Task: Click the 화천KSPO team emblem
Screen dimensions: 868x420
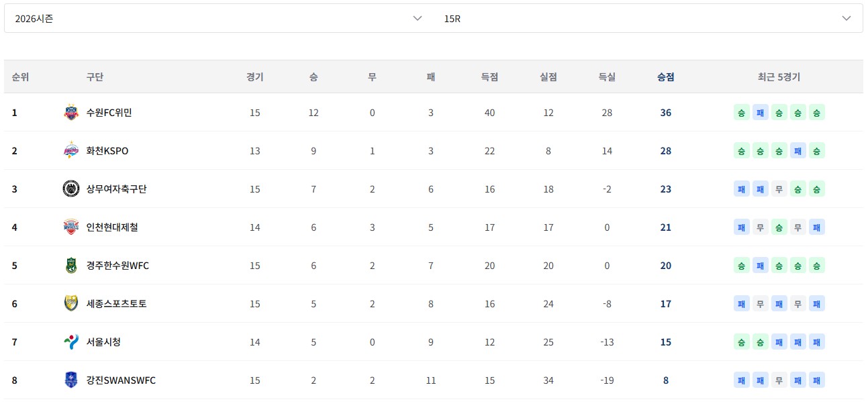Action: pos(70,151)
